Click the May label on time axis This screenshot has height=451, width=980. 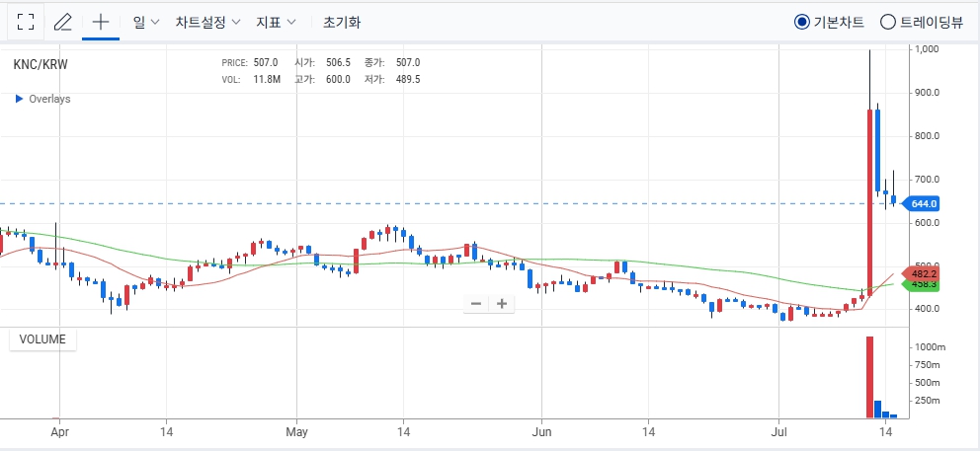(x=295, y=431)
